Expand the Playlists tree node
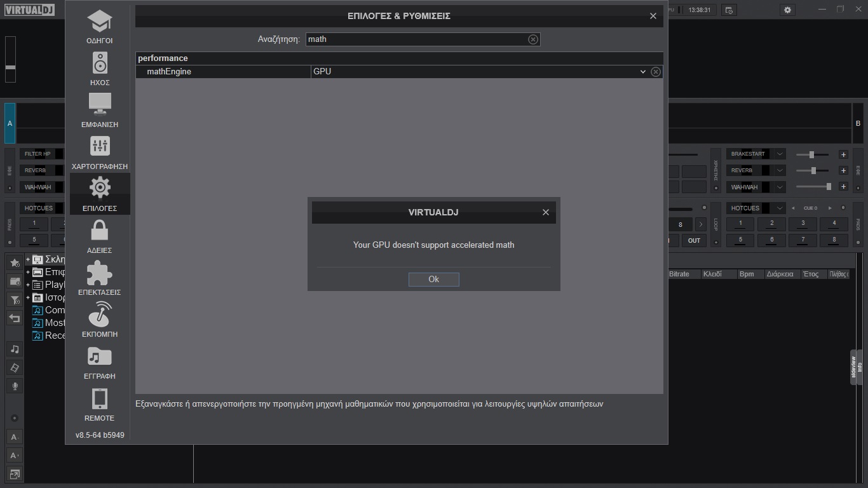Screen dimensions: 868x488 point(28,285)
